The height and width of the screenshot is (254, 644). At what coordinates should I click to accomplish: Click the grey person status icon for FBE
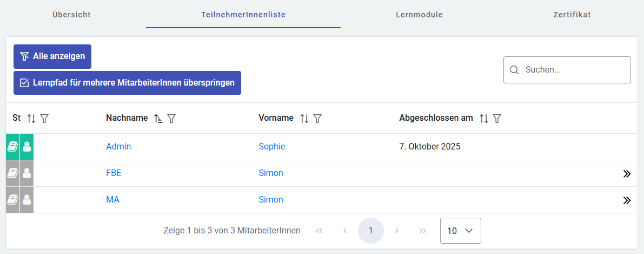coord(26,173)
